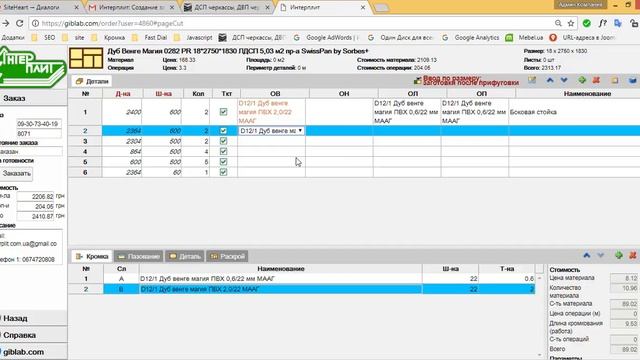Viewport: 640px width, 360px height.
Task: Click the date field 09-30-73-40-19
Action: point(39,124)
